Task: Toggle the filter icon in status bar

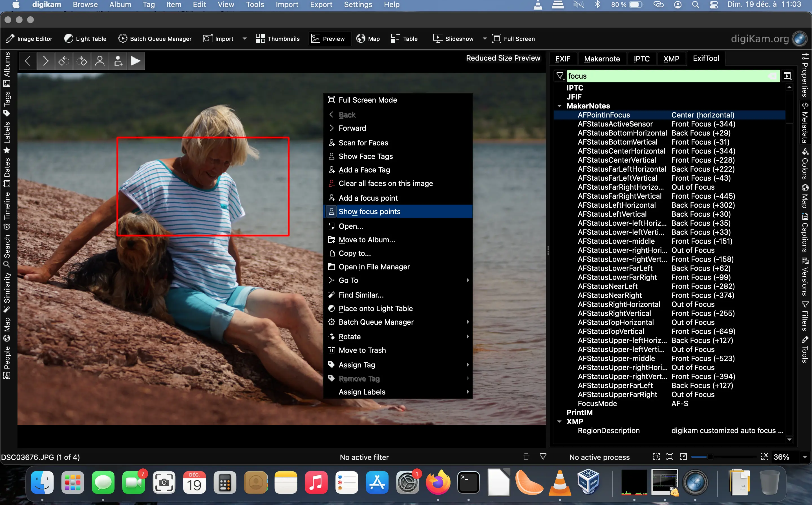Action: [x=543, y=457]
